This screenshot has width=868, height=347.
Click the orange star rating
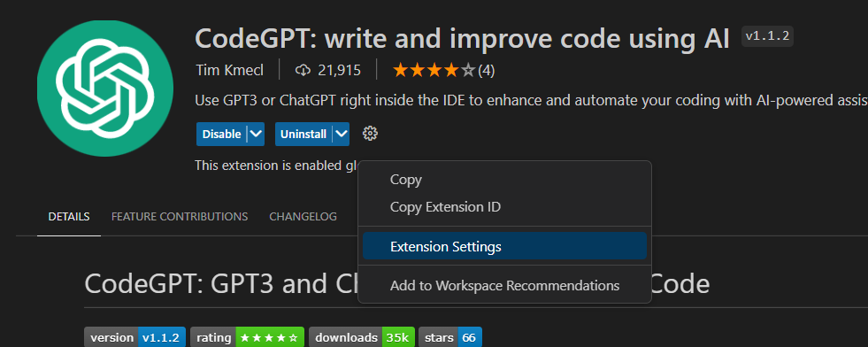434,70
